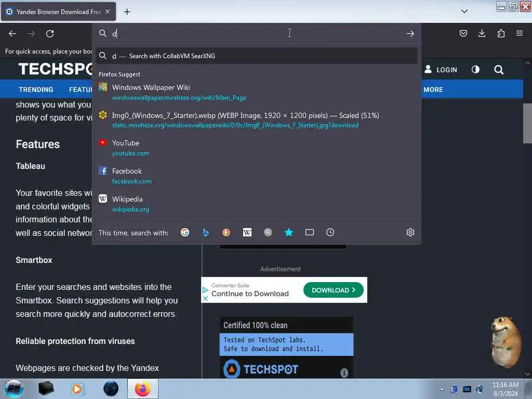The width and height of the screenshot is (532, 399).
Task: Click the green DOWNLOAD ad button
Action: (333, 290)
